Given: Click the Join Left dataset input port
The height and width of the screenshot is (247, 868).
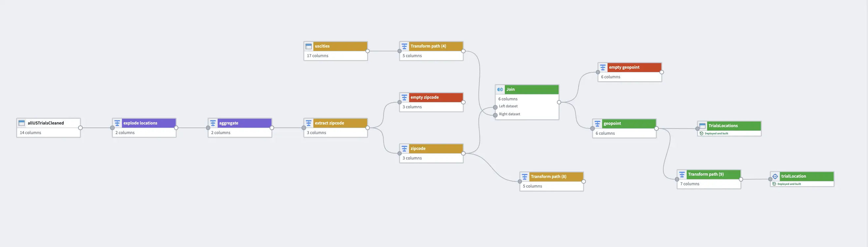Looking at the screenshot, I should point(495,107).
